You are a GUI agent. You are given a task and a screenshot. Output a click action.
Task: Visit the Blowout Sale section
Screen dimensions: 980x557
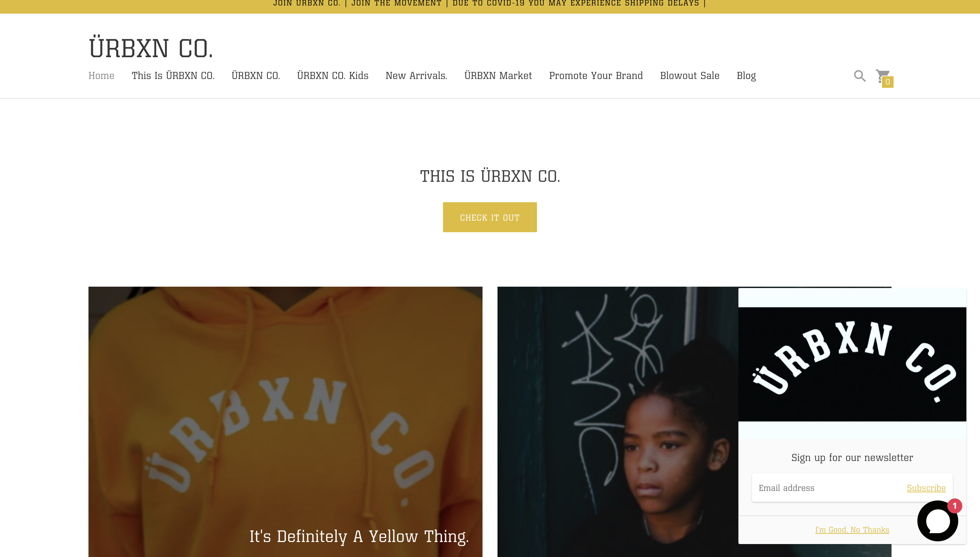(x=689, y=76)
